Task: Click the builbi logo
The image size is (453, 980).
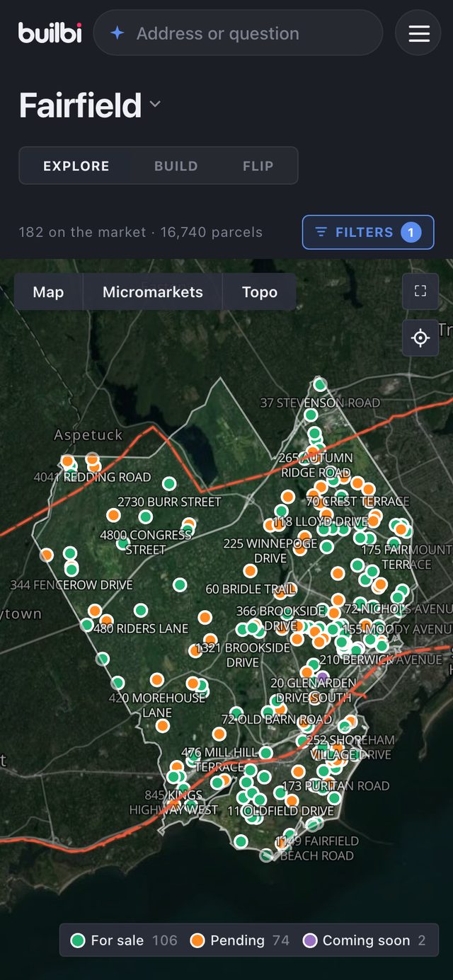Action: (x=50, y=33)
